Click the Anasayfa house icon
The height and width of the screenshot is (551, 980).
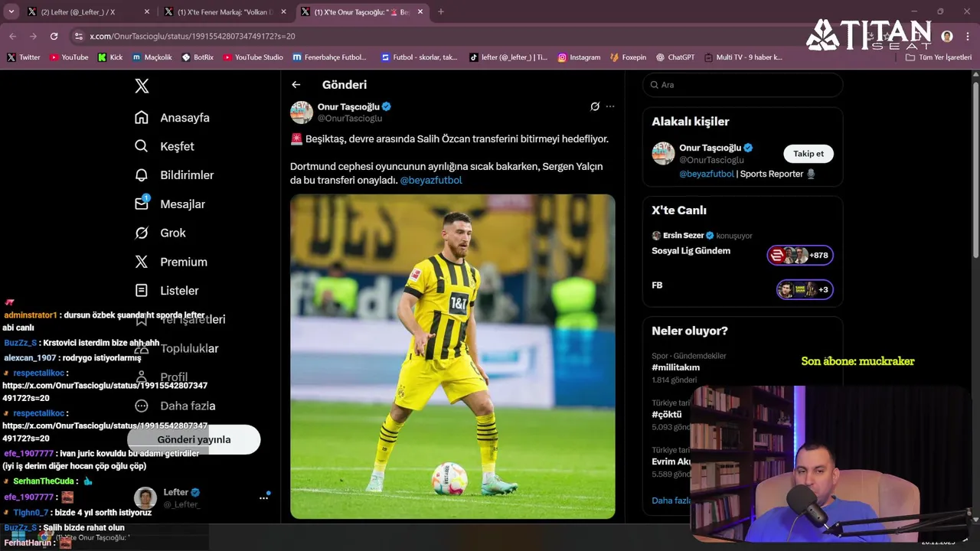pos(142,117)
